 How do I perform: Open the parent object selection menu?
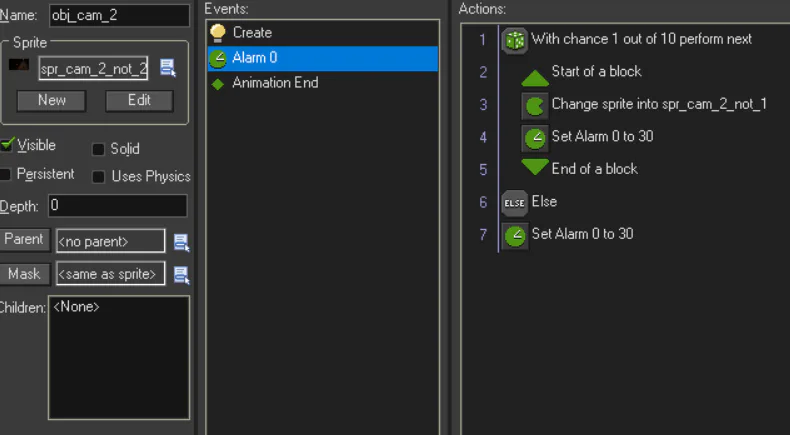pyautogui.click(x=181, y=241)
